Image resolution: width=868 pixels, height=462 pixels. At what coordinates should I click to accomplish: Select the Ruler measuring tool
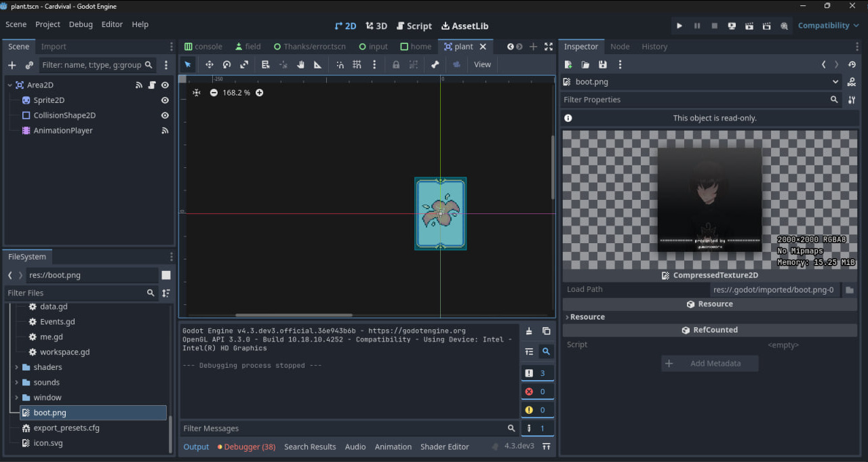click(317, 64)
